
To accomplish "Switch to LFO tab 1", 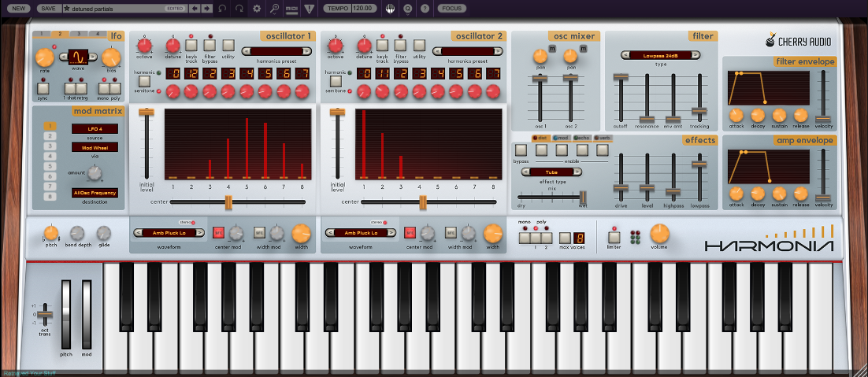I will [x=42, y=34].
